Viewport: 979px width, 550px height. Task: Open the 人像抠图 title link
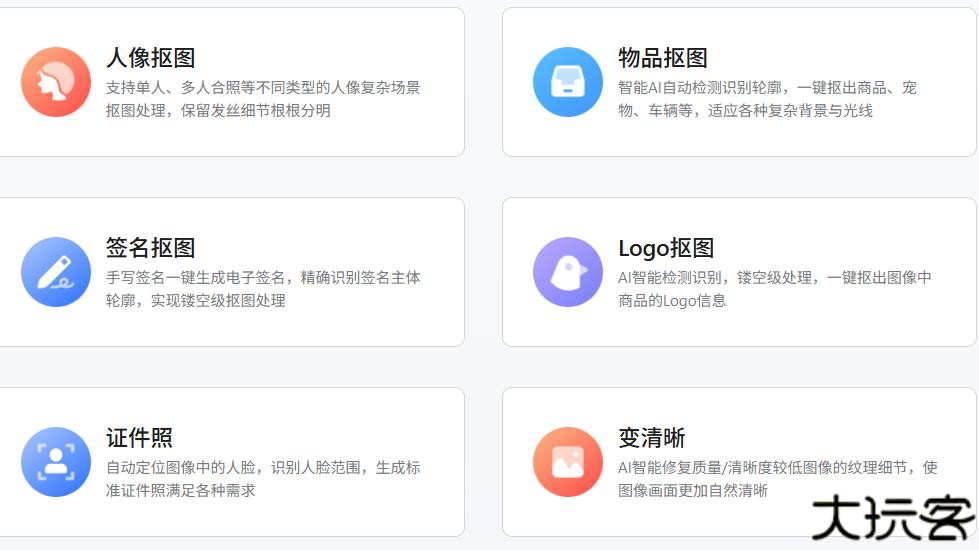click(150, 58)
